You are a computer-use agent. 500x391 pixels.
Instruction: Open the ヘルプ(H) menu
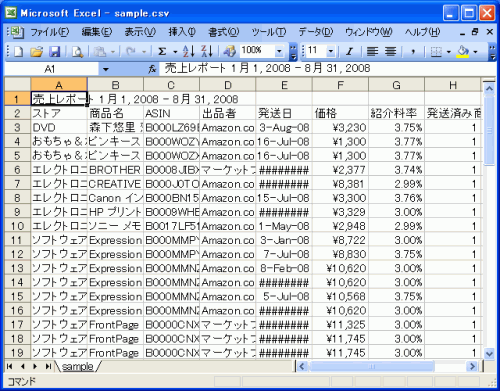422,32
